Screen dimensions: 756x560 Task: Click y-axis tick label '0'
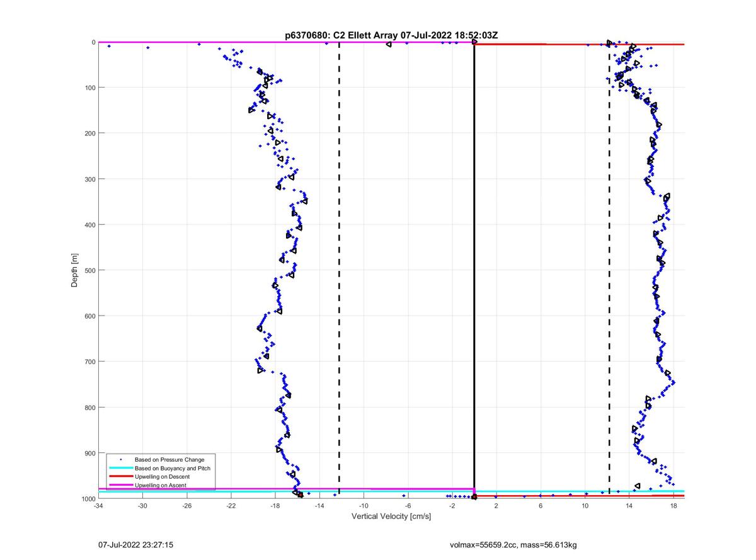(93, 42)
